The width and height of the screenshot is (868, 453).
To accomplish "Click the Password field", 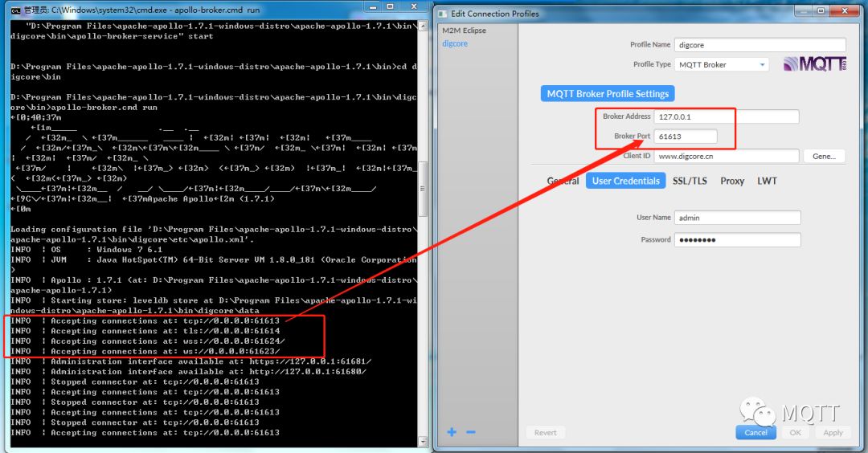I will point(737,239).
